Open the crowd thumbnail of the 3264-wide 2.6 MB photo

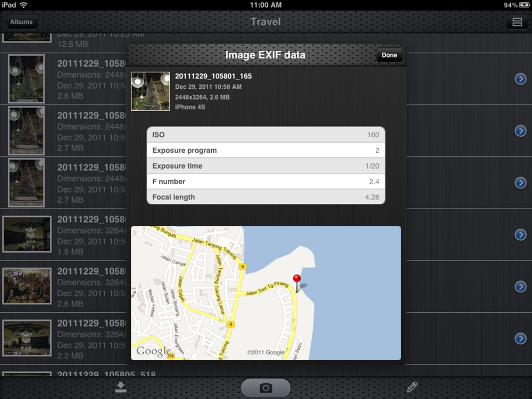coord(27,286)
